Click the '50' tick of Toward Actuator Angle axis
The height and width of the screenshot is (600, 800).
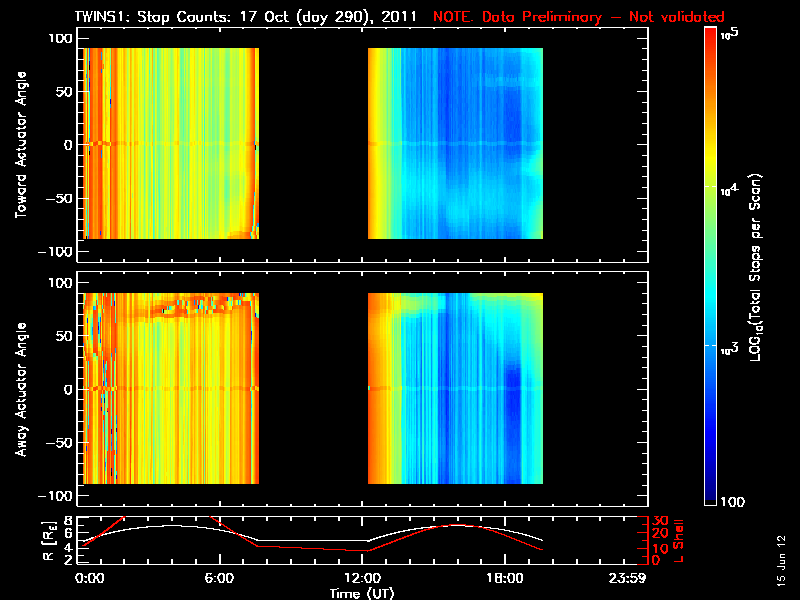[x=64, y=92]
